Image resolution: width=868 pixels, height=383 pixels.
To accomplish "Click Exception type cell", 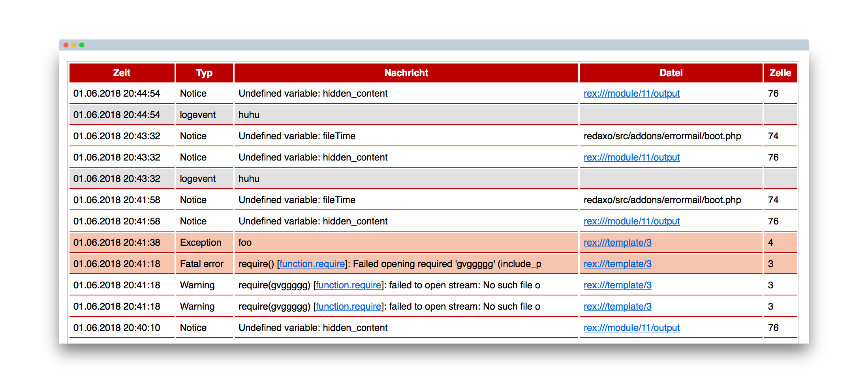I will tap(204, 243).
